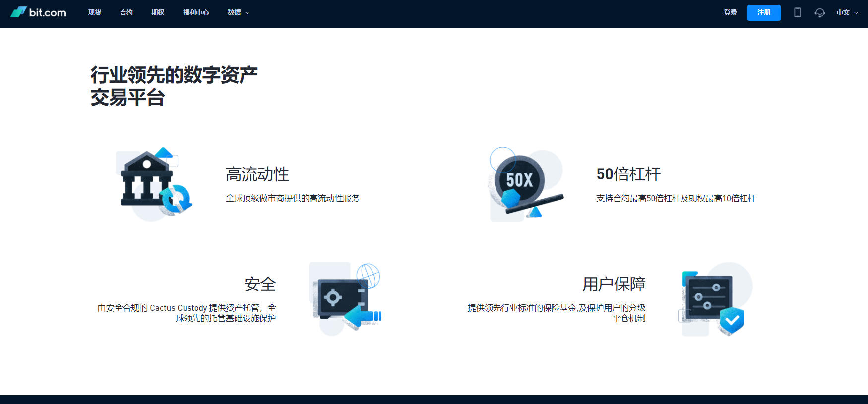Click the safe vault security icon
The image size is (868, 404).
pos(345,299)
